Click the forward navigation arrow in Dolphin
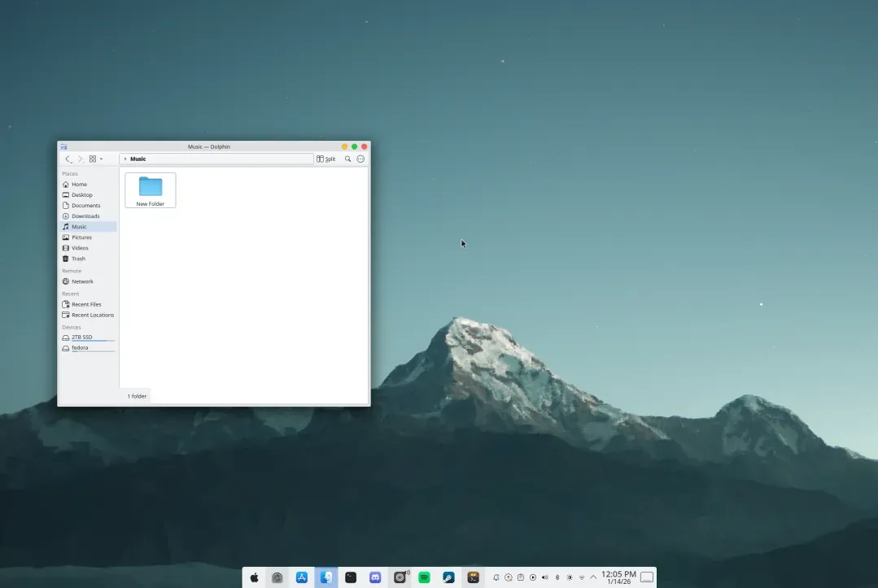Screen dimensions: 878x588 [x=79, y=159]
